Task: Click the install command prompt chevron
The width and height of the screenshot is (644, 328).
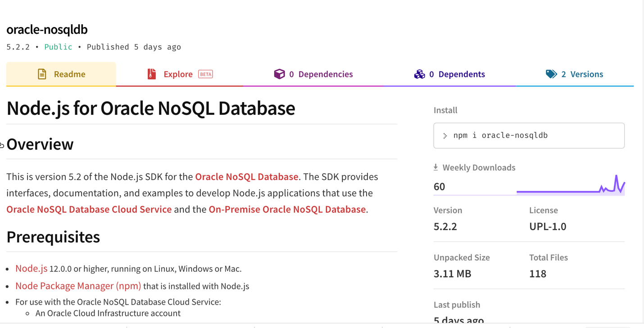Action: coord(445,136)
